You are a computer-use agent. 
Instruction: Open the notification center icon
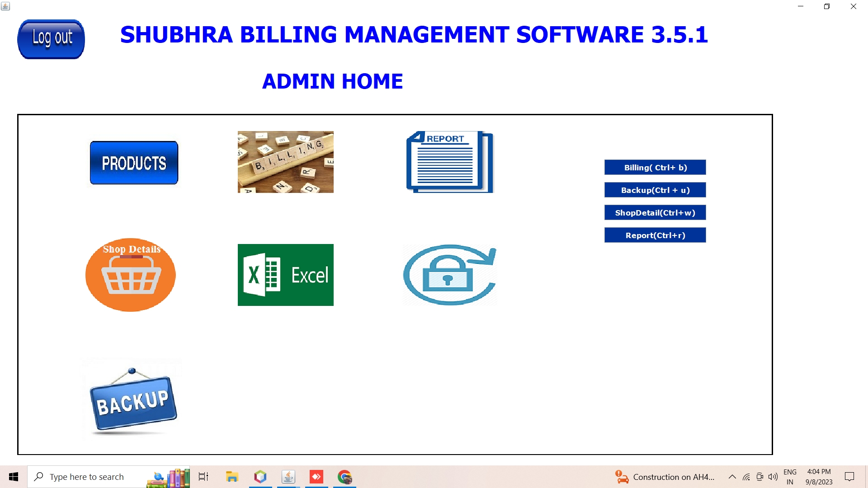click(x=849, y=477)
